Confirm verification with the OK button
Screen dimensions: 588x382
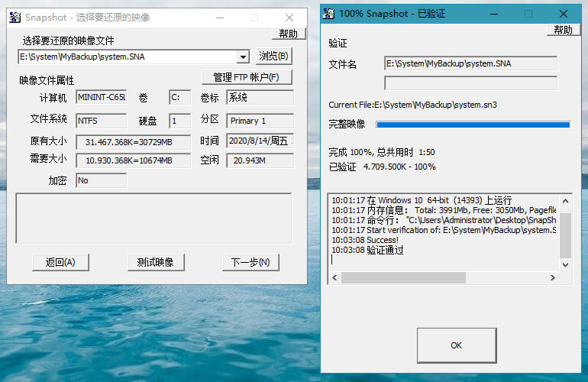pos(456,345)
